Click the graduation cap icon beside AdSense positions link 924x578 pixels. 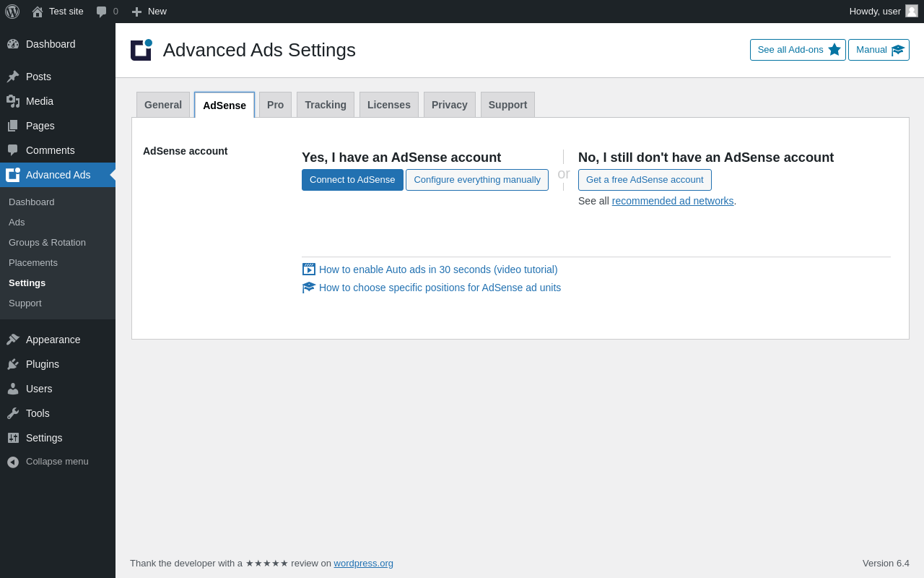coord(309,288)
